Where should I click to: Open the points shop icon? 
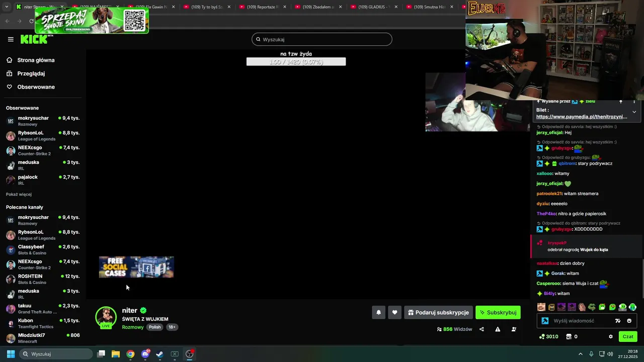coord(569,337)
